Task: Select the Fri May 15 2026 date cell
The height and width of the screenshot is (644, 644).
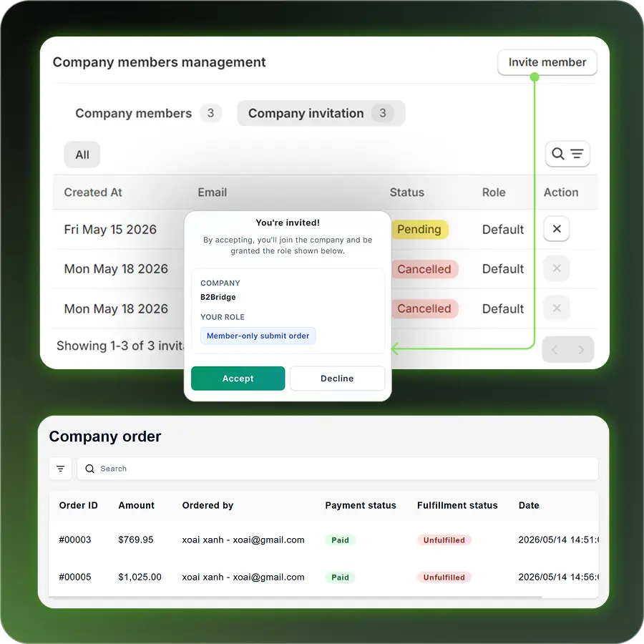Action: (110, 229)
